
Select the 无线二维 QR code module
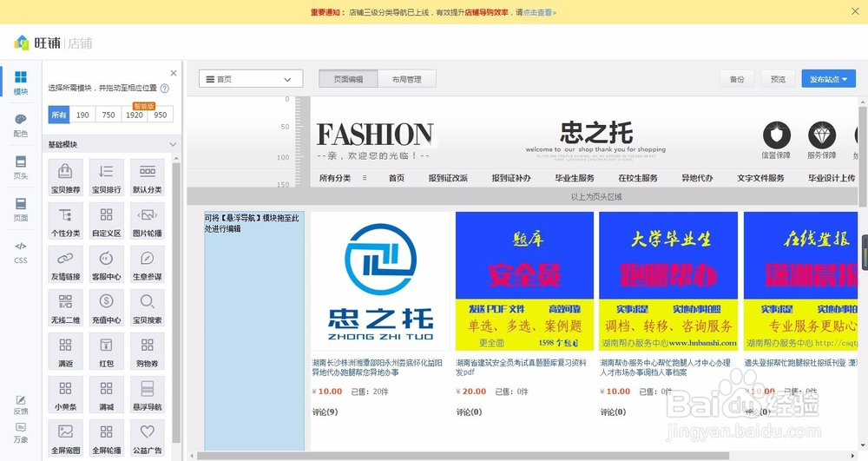tap(65, 307)
